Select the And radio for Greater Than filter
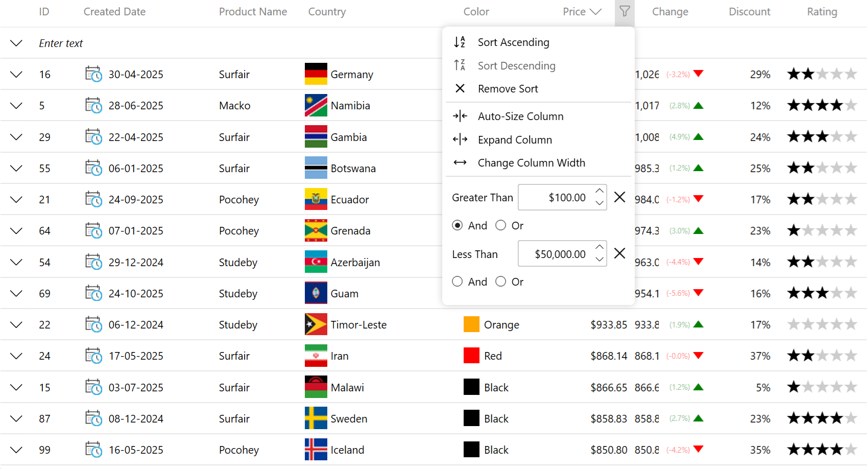This screenshot has height=469, width=868. coord(457,225)
